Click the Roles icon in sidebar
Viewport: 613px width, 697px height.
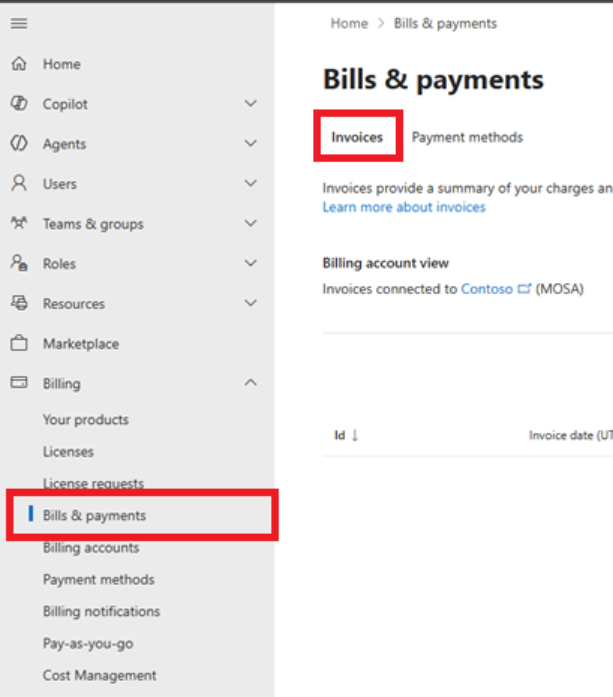19,263
